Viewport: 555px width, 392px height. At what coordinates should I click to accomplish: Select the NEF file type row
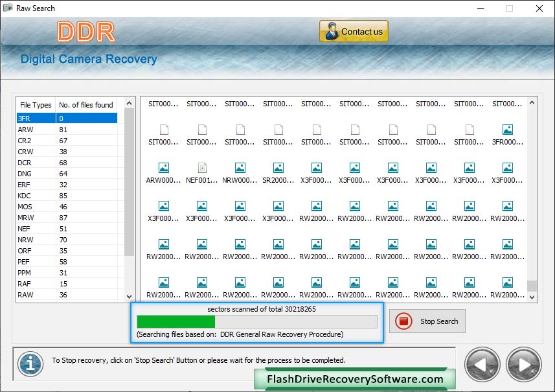67,229
